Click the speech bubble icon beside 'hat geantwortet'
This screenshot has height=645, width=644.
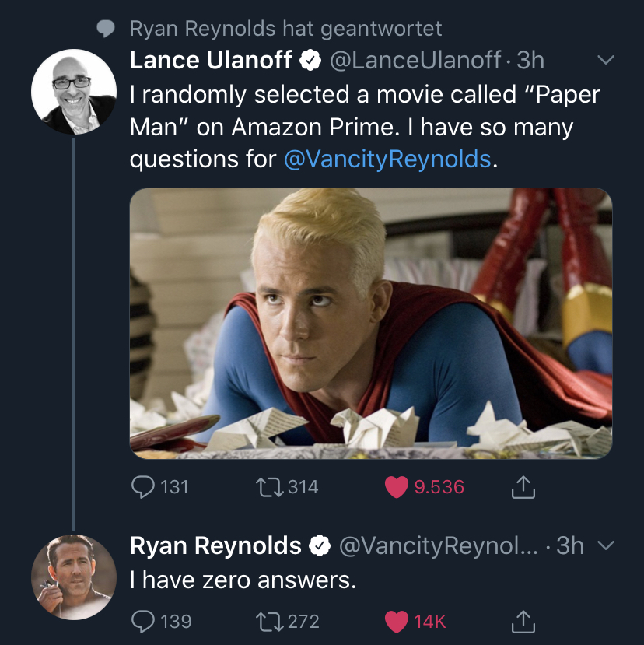point(107,29)
